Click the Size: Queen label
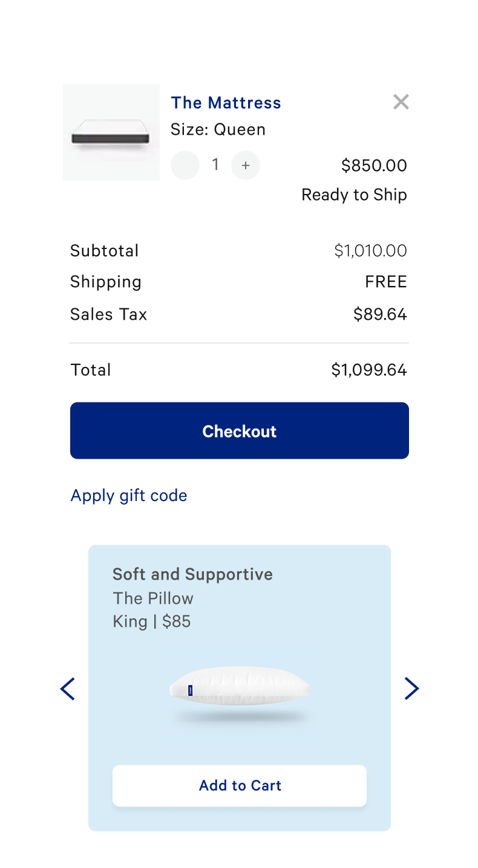The width and height of the screenshot is (478, 868). coord(218,129)
